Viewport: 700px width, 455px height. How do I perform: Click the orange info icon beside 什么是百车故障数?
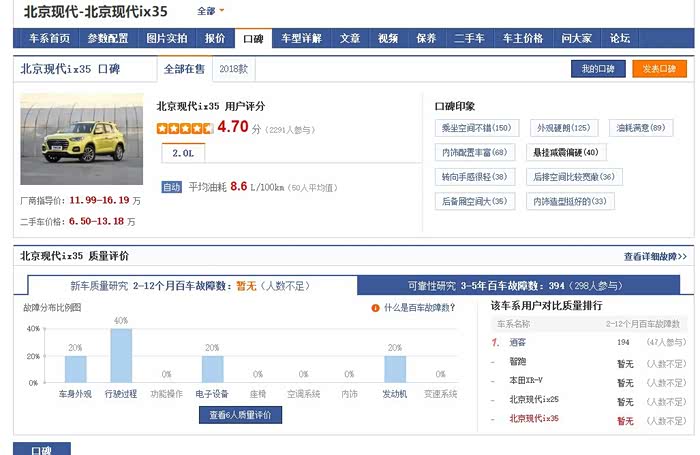[375, 308]
